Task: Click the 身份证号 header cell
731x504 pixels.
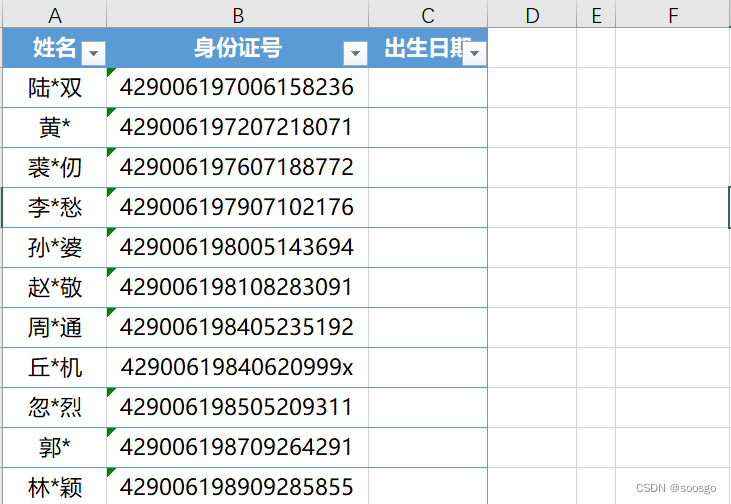Action: click(238, 48)
